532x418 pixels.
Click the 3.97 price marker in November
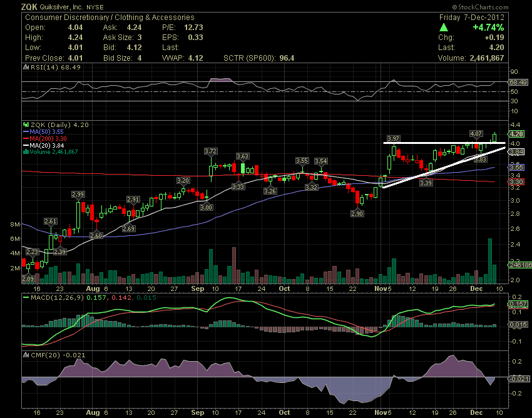(393, 138)
